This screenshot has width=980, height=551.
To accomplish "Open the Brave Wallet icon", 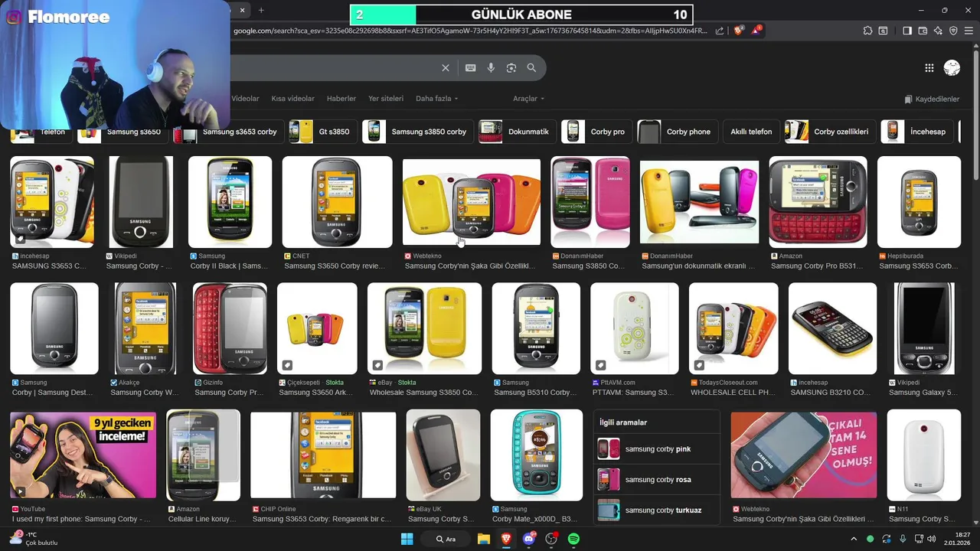I will coord(923,31).
